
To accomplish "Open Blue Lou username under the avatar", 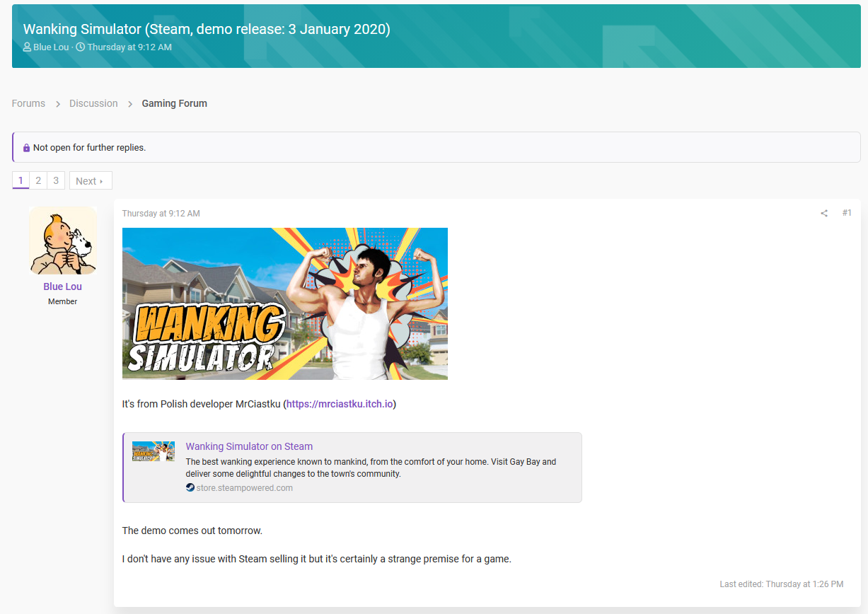I will (x=63, y=286).
